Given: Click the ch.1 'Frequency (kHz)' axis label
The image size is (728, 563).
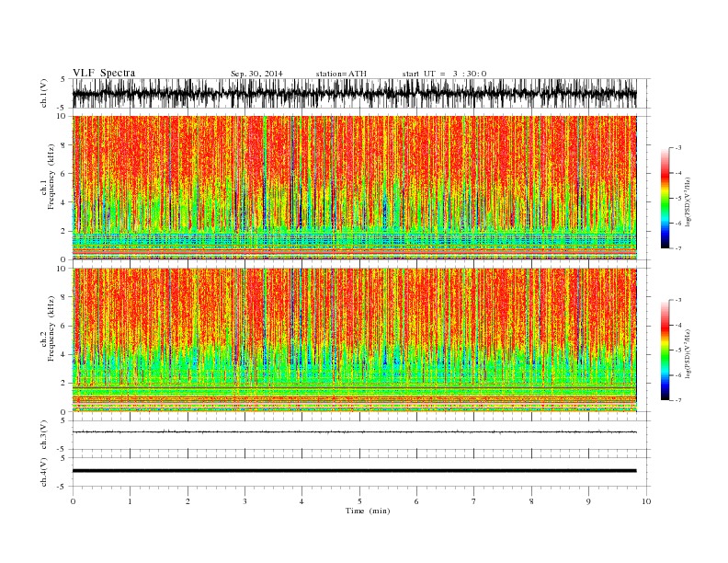Looking at the screenshot, I should [51, 177].
